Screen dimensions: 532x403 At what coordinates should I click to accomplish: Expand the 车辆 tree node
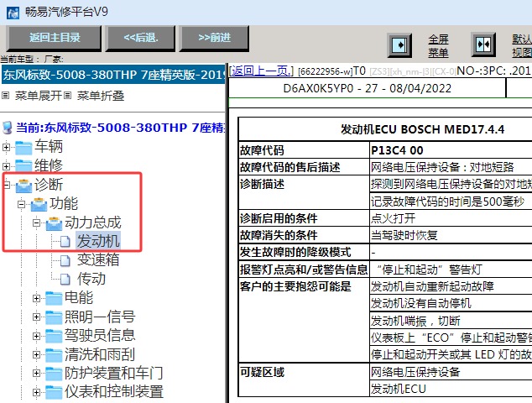click(x=6, y=148)
